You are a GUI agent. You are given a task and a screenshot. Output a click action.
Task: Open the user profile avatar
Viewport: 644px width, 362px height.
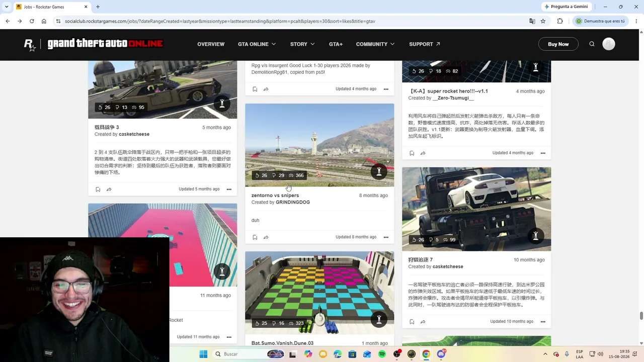(609, 44)
